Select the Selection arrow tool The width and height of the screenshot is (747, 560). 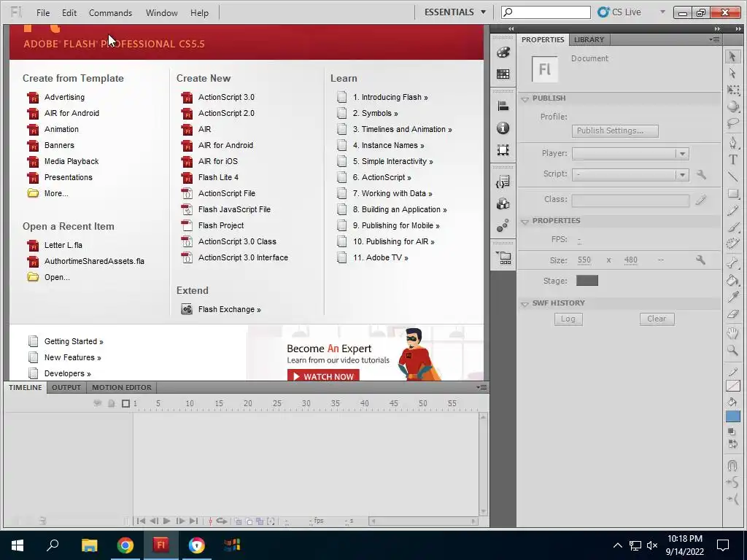pos(732,57)
